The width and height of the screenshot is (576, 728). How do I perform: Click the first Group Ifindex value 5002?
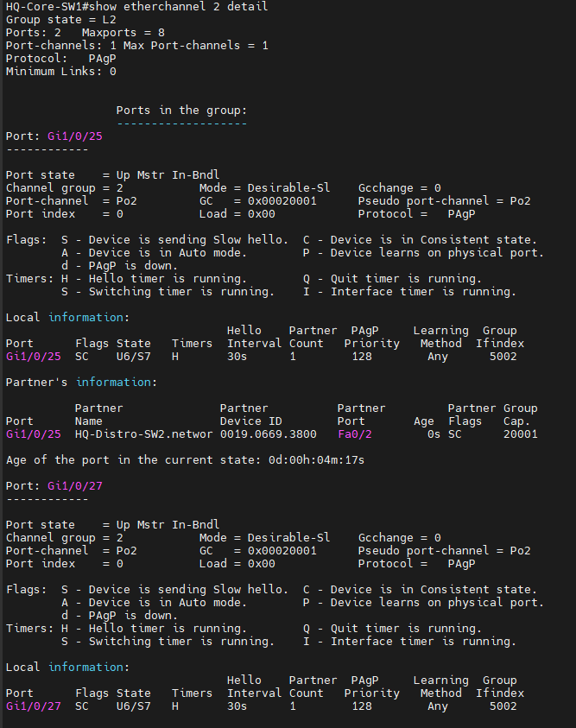tap(503, 356)
